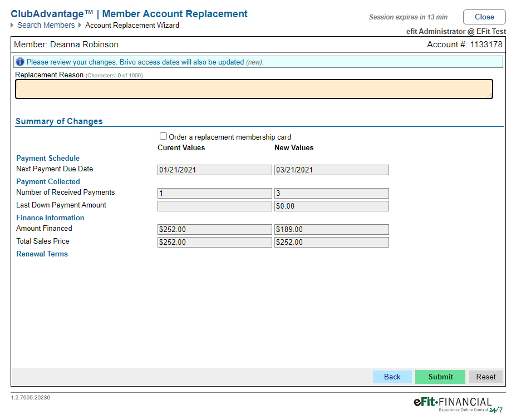This screenshot has height=420, width=521.
Task: Check Order a replacement membership card
Action: click(163, 136)
